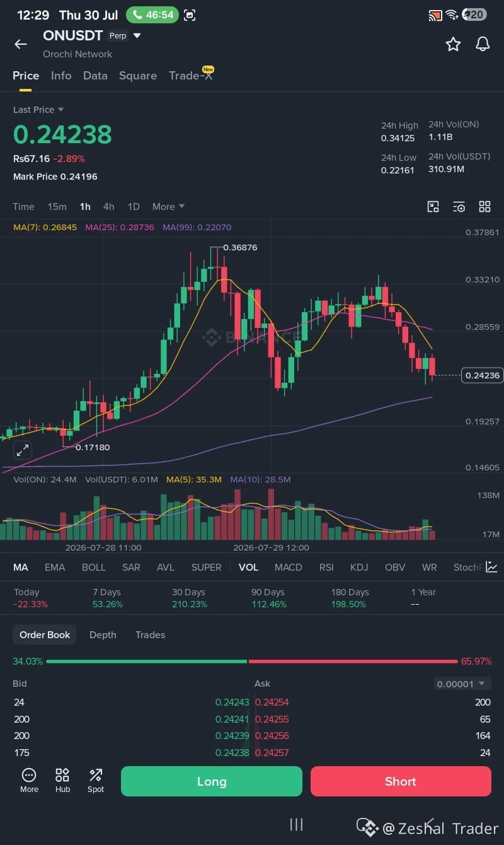Tap the red Short button
504x845 pixels.
tap(401, 781)
